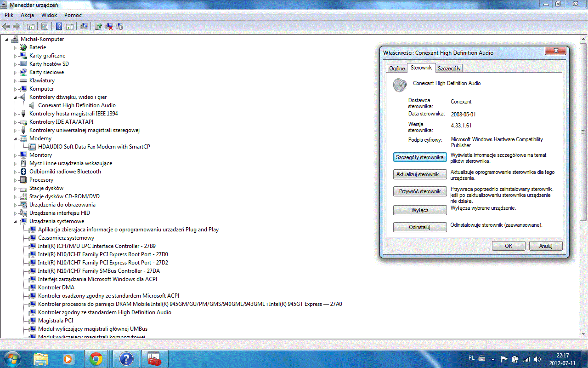Expand the Stacje dysków node
588x368 pixels.
tap(15, 188)
